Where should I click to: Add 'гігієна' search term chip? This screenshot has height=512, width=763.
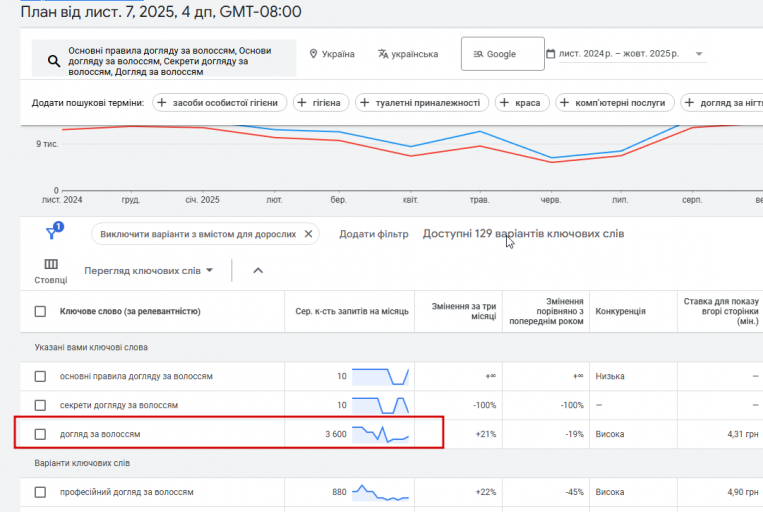coord(321,103)
